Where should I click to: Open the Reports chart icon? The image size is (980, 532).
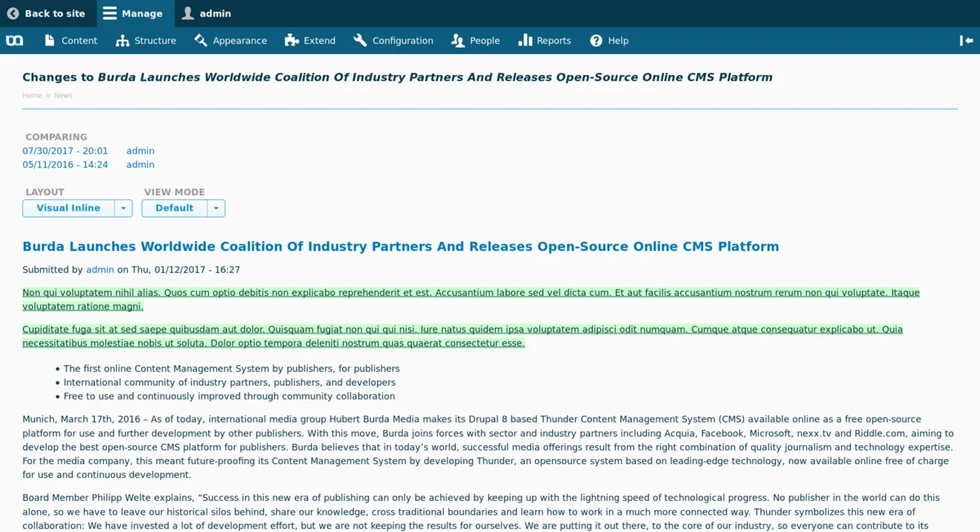pos(525,40)
